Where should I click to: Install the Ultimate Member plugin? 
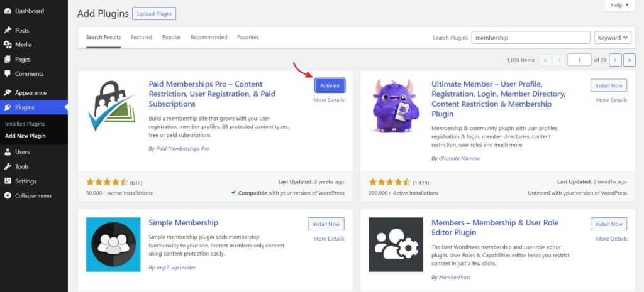(609, 85)
